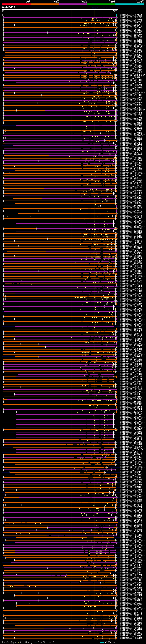
Task: Select hit label UniRef100_P05143-2
Action: point(132,135)
